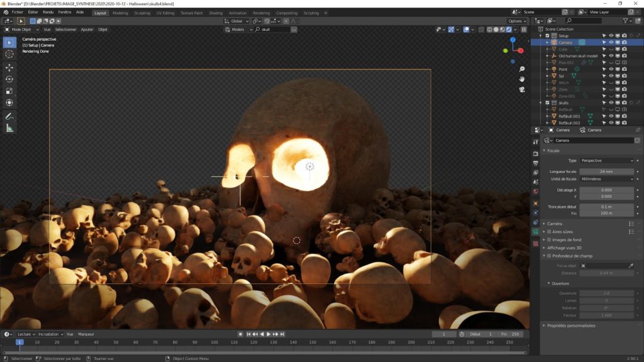Image resolution: width=644 pixels, height=362 pixels.
Task: Expand the Propriétés personnalisées panel
Action: [x=570, y=326]
